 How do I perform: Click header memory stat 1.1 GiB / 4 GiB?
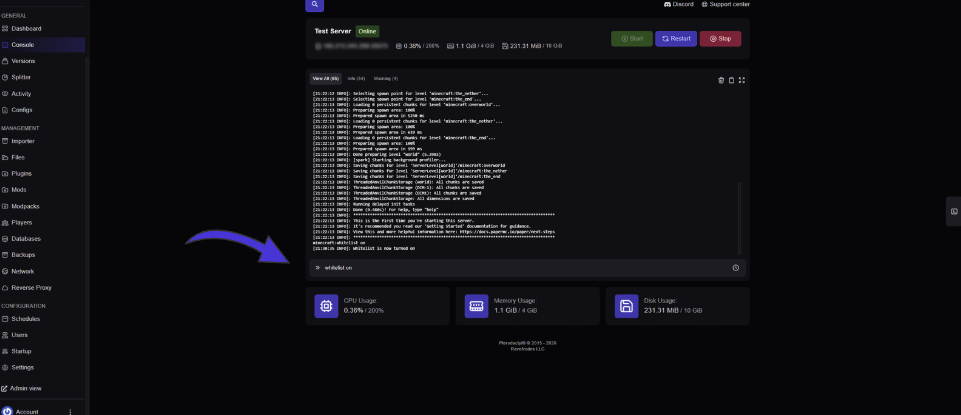pyautogui.click(x=471, y=46)
